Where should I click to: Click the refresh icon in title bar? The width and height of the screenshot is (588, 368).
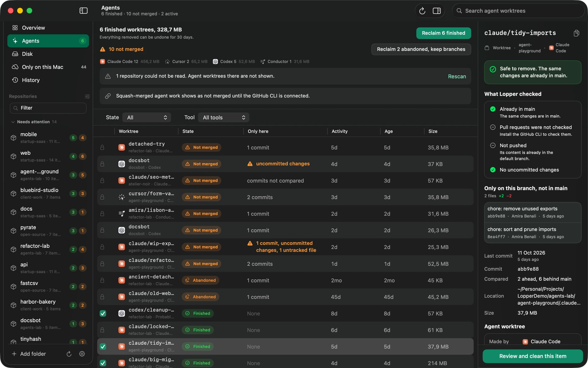coord(422,11)
